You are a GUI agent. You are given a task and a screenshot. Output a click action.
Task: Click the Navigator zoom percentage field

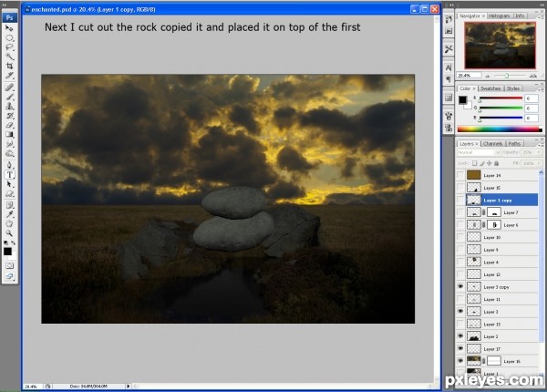[x=470, y=76]
